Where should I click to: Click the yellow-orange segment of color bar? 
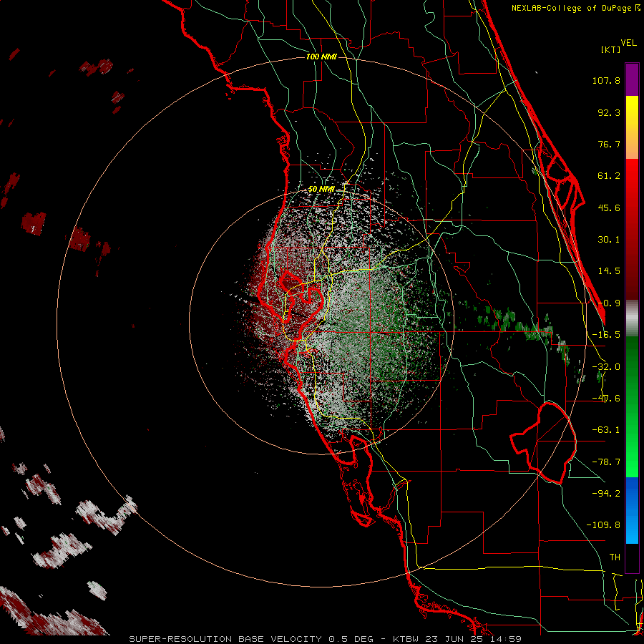click(x=632, y=127)
